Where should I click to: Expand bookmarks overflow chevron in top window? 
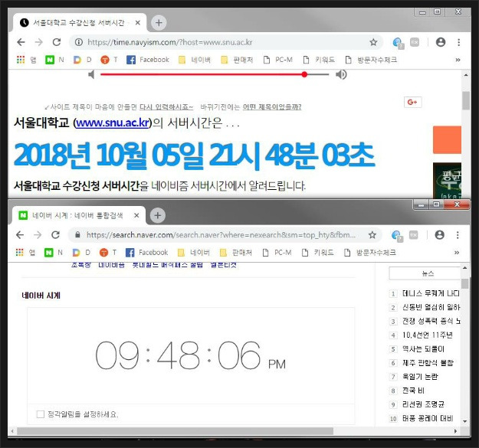click(x=458, y=60)
